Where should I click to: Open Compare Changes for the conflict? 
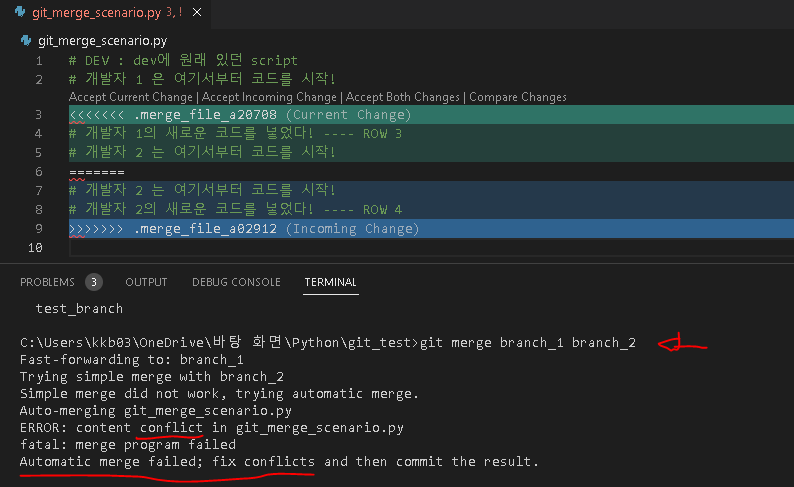point(518,97)
